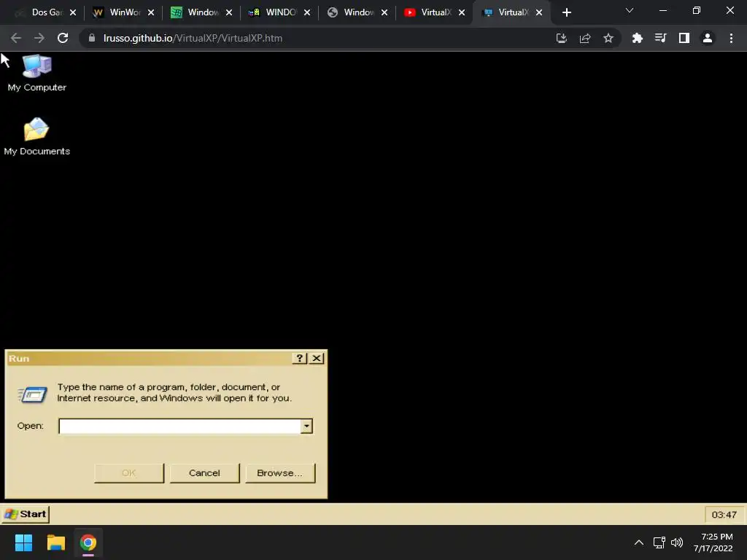Click the Run program icon in dialog

(x=32, y=394)
